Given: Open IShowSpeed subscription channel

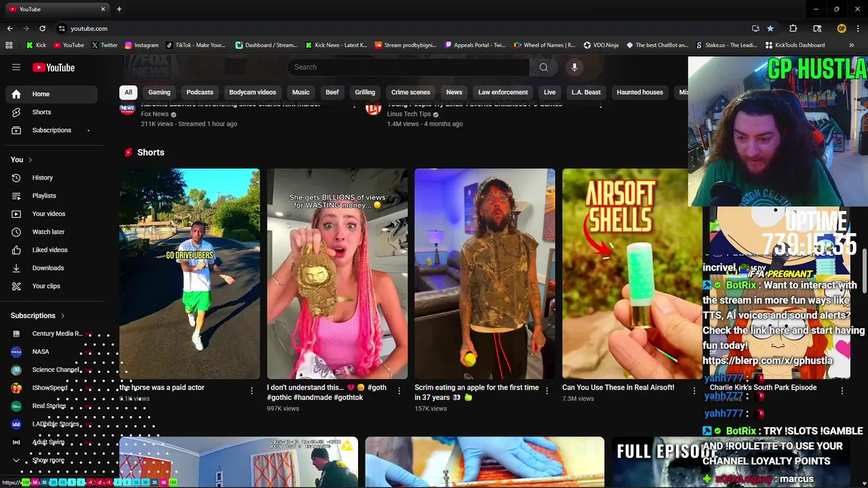Looking at the screenshot, I should pyautogui.click(x=52, y=388).
